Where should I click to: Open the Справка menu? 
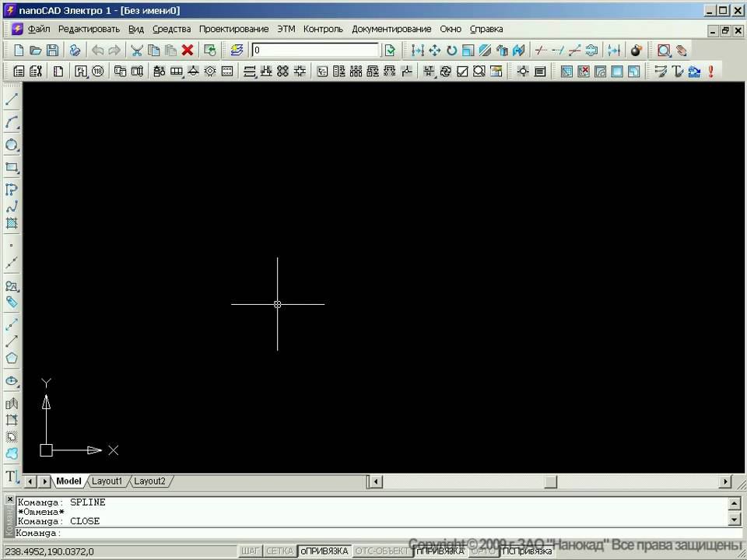(x=486, y=29)
